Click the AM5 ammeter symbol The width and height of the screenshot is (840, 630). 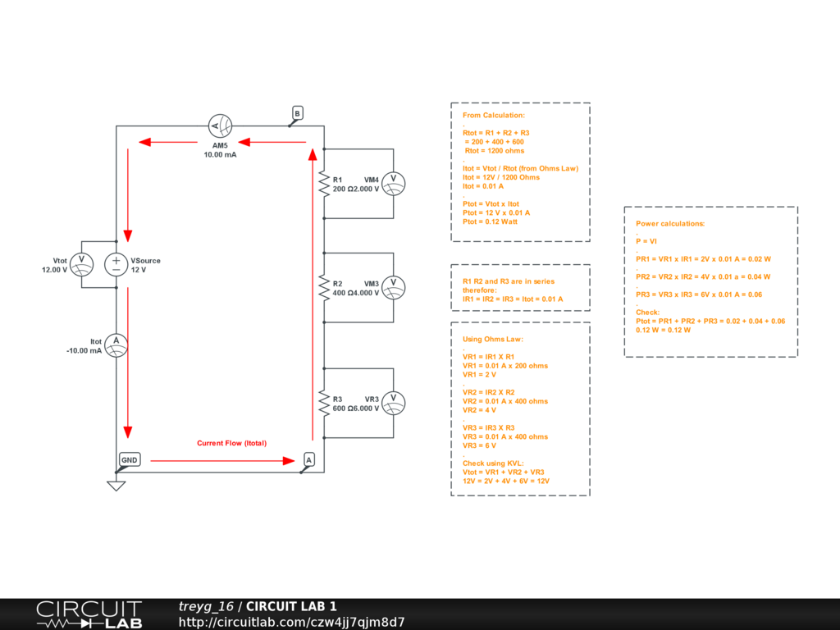[x=221, y=126]
